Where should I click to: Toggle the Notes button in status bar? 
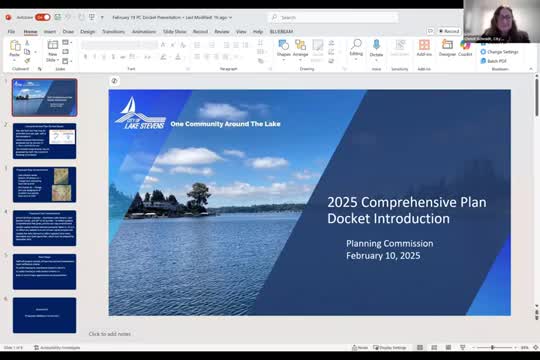(360, 348)
